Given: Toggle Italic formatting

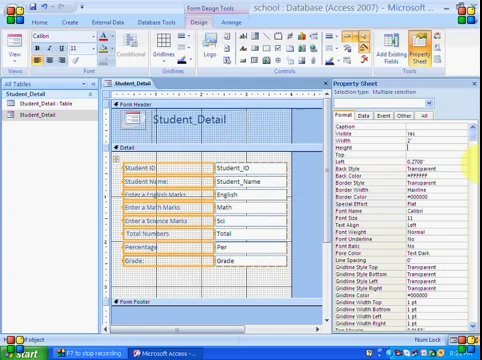Looking at the screenshot, I should tap(49, 48).
